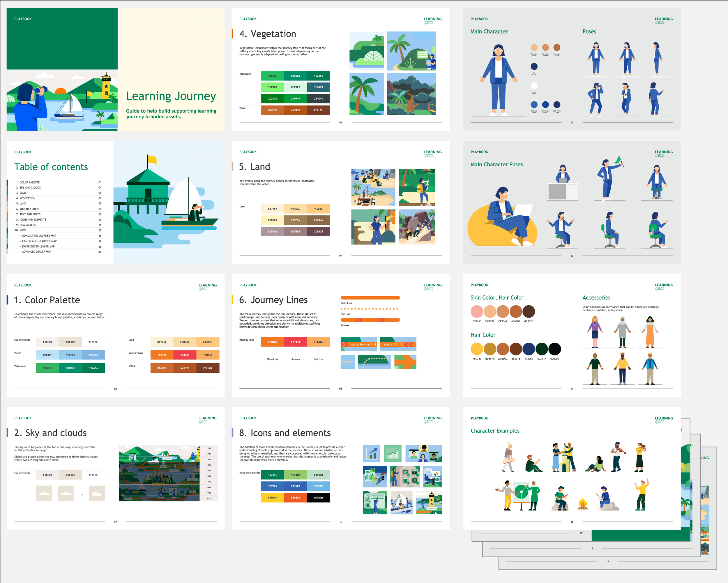This screenshot has height=583, width=728.
Task: Click the 'Months 10 - 12' arrow example tile
Action: tap(398, 344)
